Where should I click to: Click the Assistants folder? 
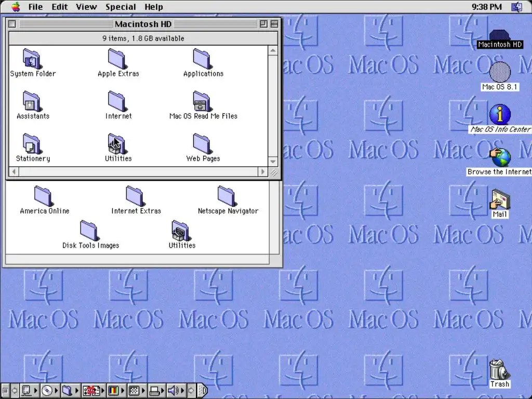[32, 101]
